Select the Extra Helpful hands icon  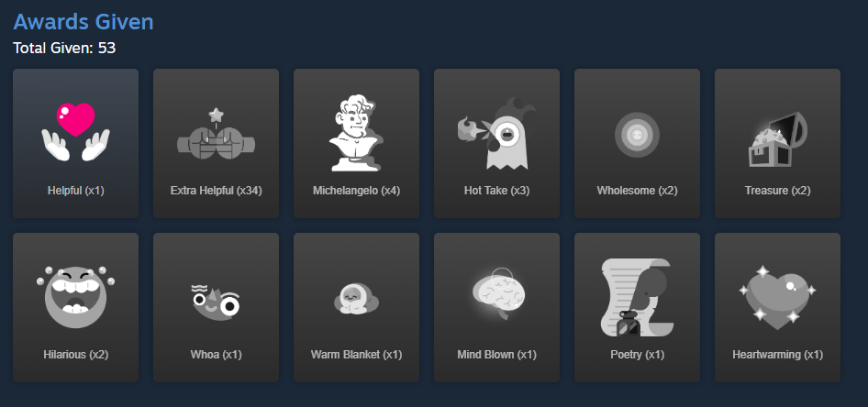coord(216,134)
